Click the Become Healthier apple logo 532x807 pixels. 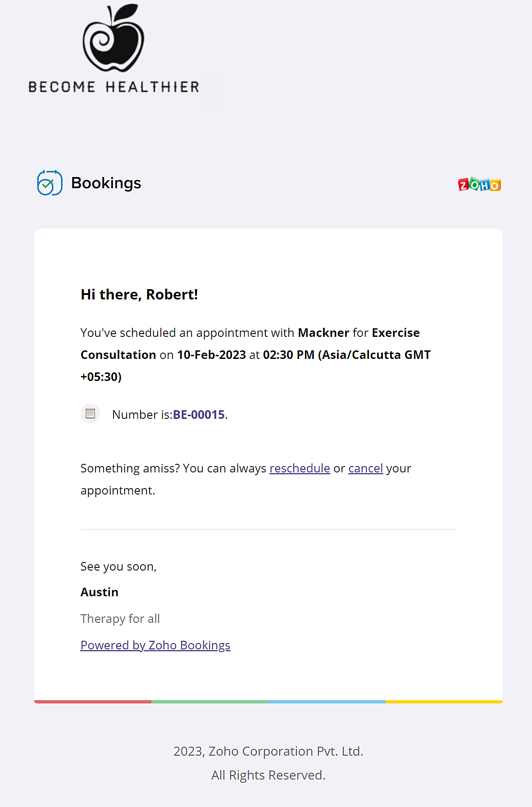(x=114, y=38)
